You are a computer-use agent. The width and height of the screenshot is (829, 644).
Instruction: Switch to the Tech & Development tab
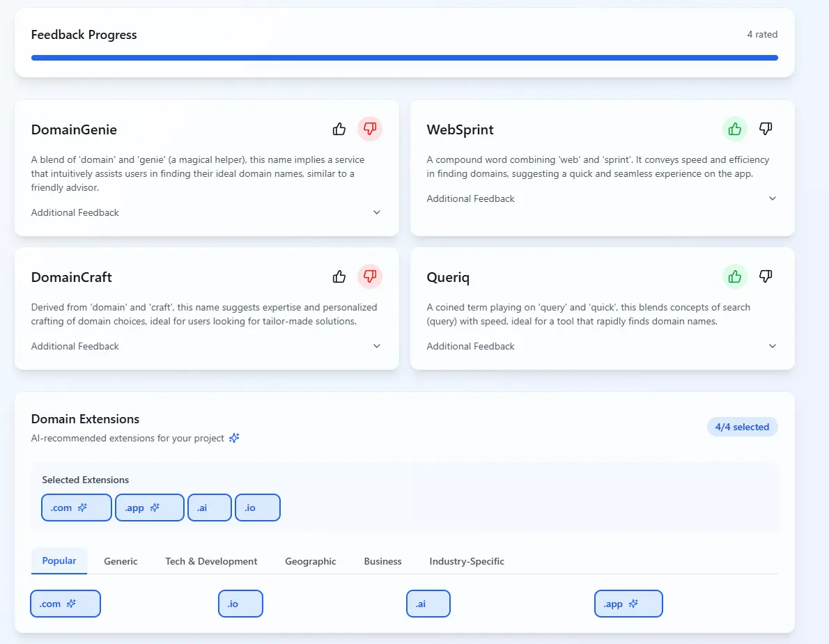point(211,561)
